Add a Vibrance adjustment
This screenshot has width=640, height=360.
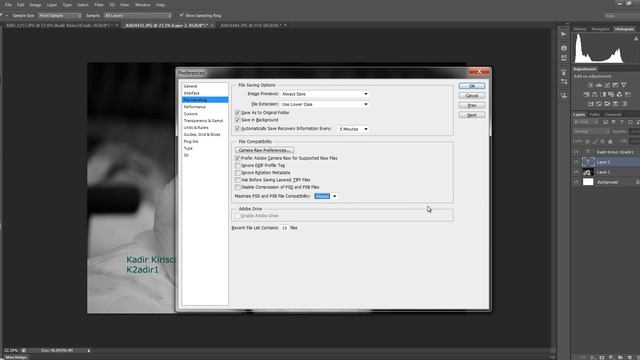click(x=624, y=85)
